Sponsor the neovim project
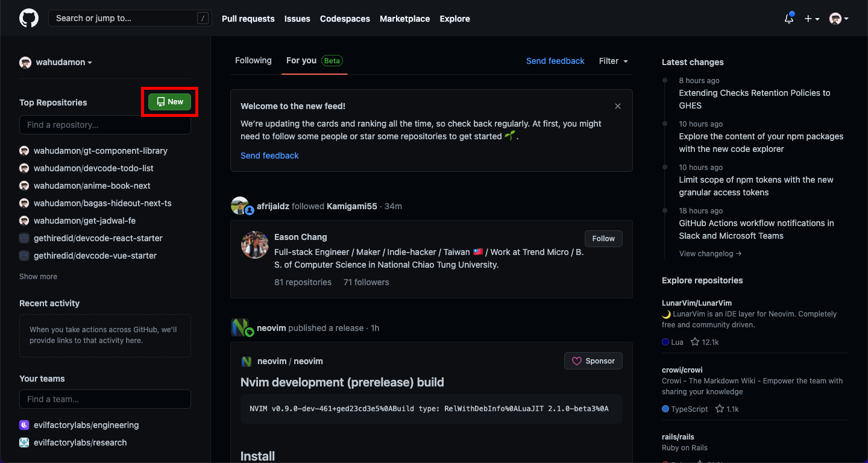This screenshot has width=868, height=463. tap(593, 361)
